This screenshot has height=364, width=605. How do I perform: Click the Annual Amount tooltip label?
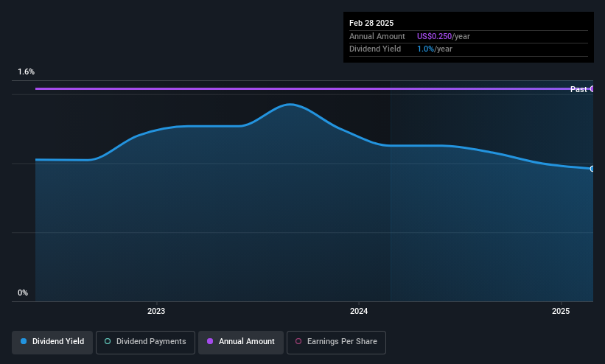pos(377,36)
